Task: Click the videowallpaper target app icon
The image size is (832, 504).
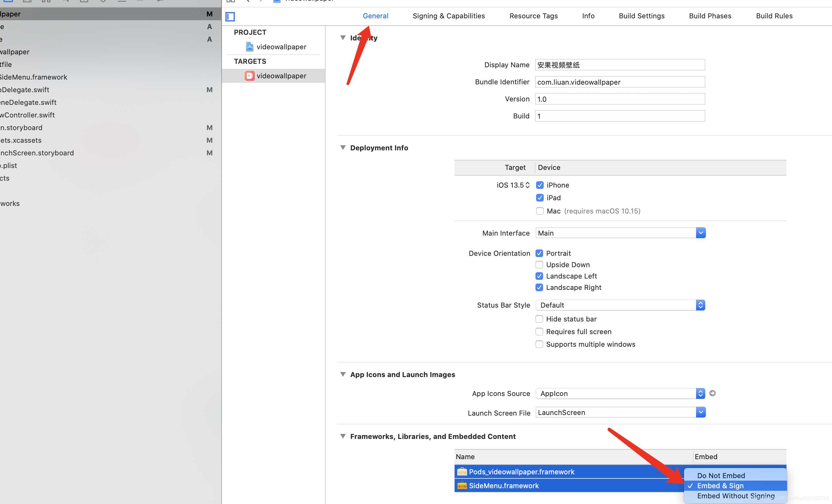Action: (249, 76)
